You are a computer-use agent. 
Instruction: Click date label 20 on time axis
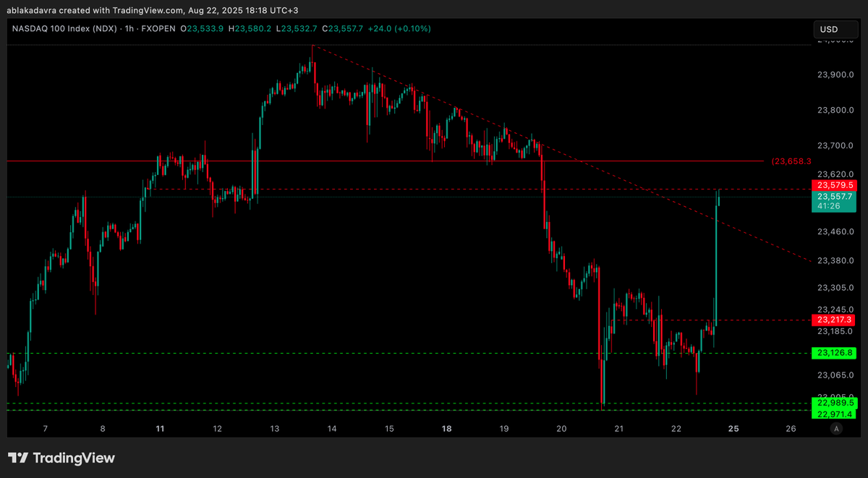(562, 429)
